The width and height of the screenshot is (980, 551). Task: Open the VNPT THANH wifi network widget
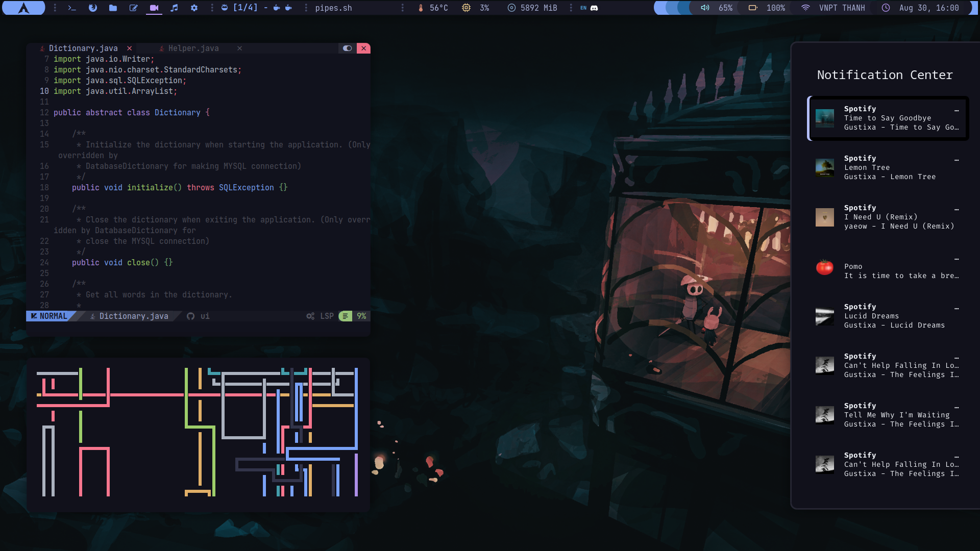click(x=841, y=8)
